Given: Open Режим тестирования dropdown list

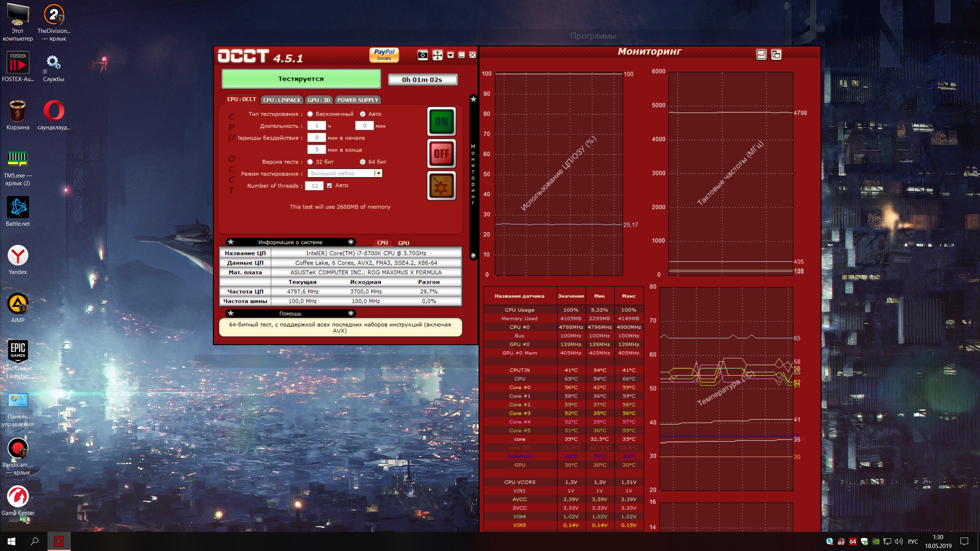Looking at the screenshot, I should point(378,173).
